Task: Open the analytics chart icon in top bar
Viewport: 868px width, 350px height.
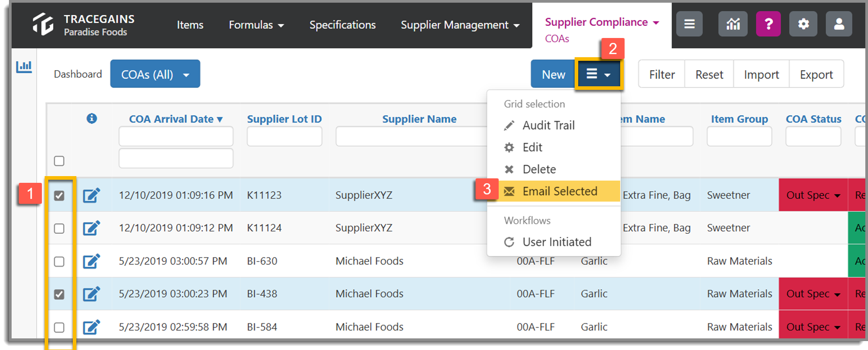Action: point(733,24)
